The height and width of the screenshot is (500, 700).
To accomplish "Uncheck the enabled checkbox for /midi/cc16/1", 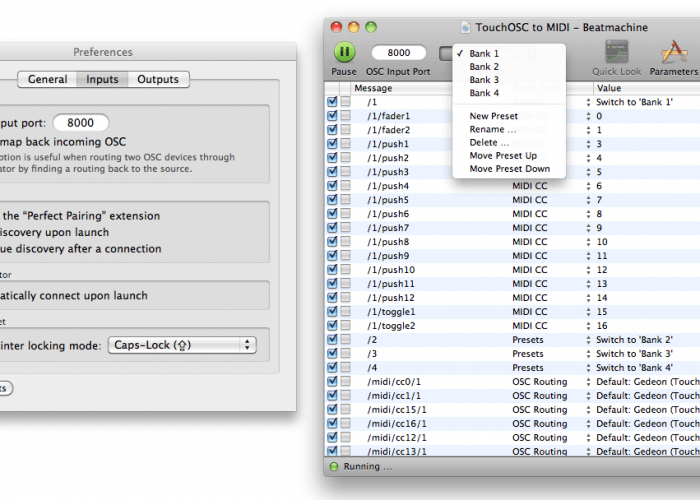I will 332,423.
